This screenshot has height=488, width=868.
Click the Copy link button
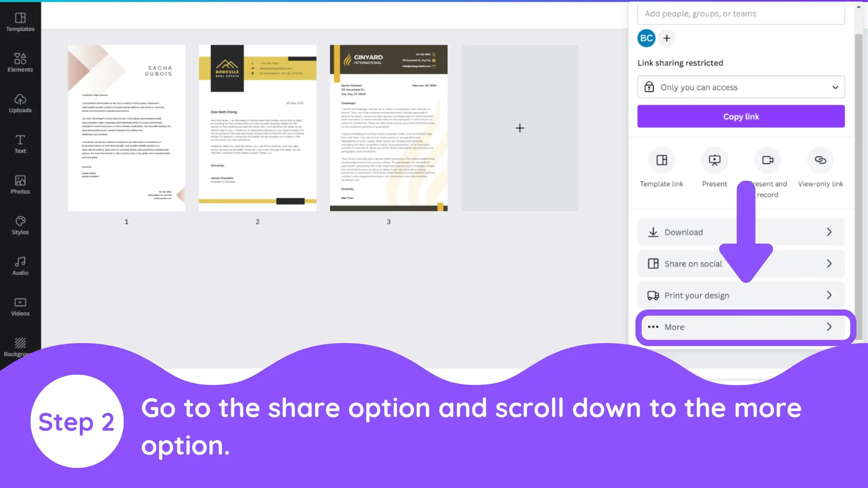tap(741, 116)
